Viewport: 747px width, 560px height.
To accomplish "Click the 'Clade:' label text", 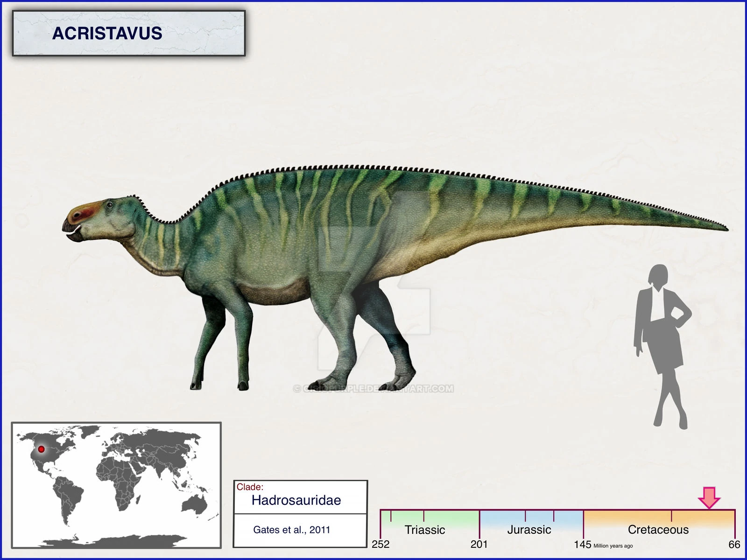I will click(250, 487).
